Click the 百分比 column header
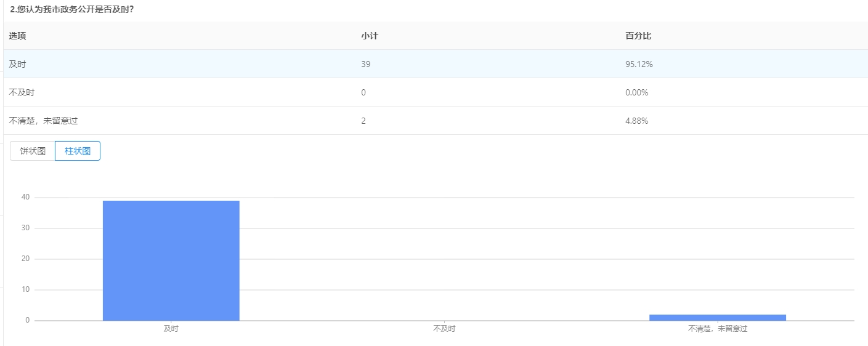 (x=638, y=36)
